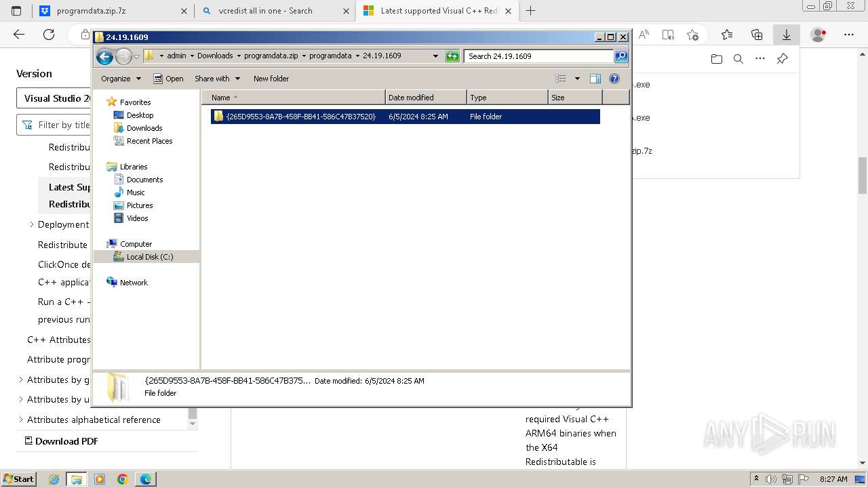The image size is (868, 488).
Task: Click the change view icon
Action: click(x=561, y=79)
